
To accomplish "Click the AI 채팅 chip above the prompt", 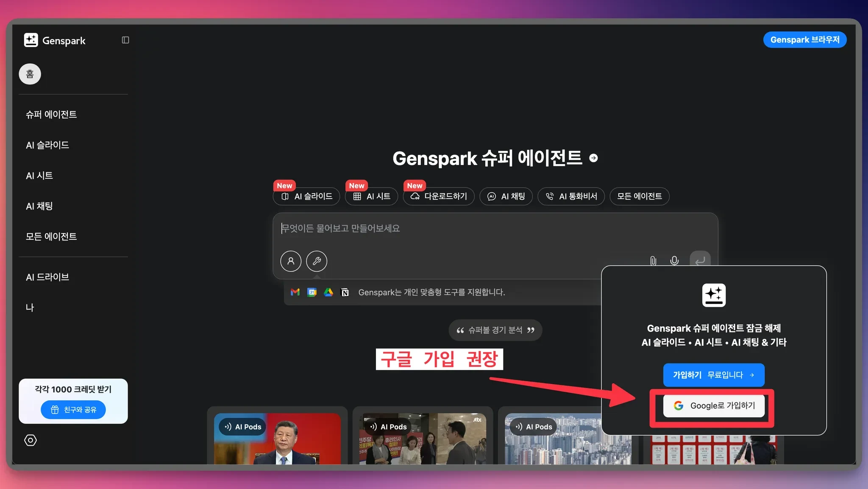I will [x=506, y=196].
